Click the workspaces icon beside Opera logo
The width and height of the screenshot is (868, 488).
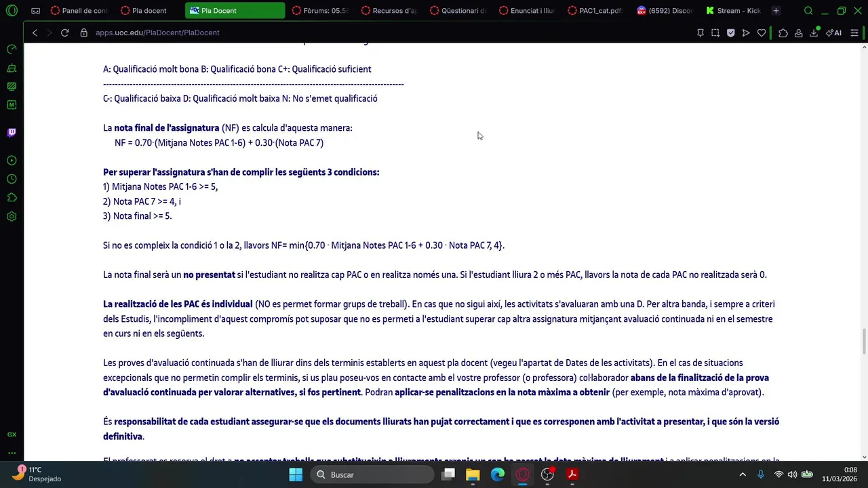click(x=35, y=11)
